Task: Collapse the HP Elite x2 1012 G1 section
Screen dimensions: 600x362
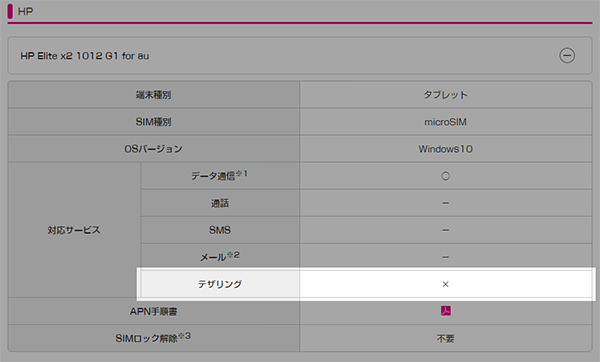Action: (x=567, y=55)
